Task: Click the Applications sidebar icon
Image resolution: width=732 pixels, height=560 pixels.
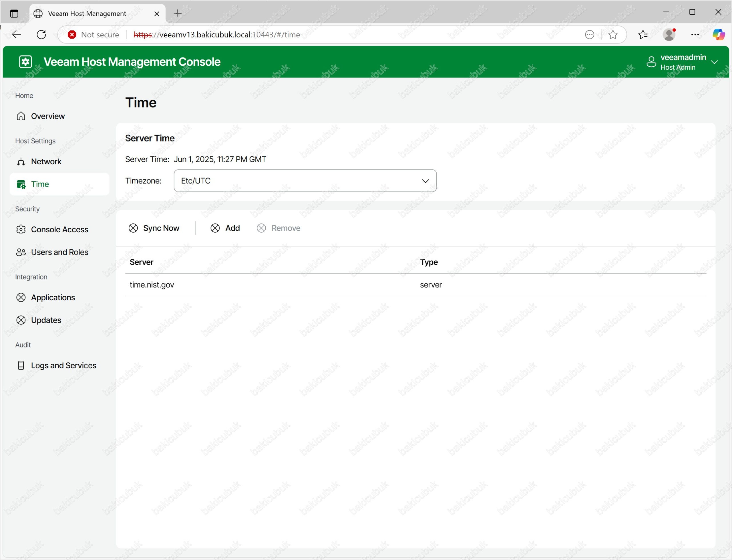Action: tap(21, 298)
